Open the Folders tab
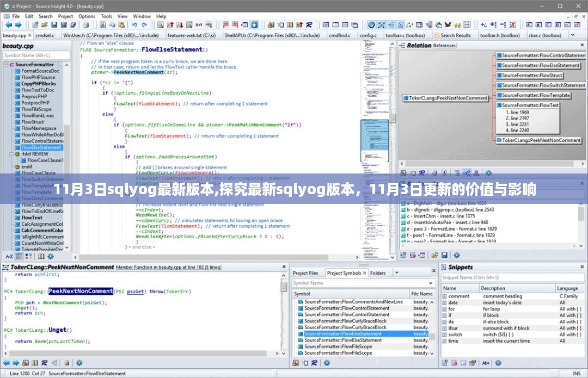The height and width of the screenshot is (378, 588). pyautogui.click(x=378, y=273)
